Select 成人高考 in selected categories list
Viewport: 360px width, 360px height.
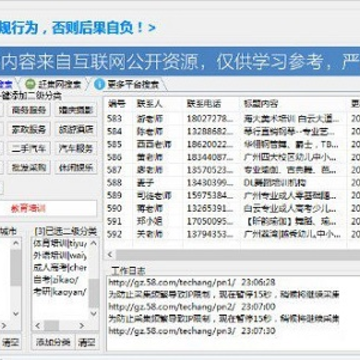[x=60, y=268]
